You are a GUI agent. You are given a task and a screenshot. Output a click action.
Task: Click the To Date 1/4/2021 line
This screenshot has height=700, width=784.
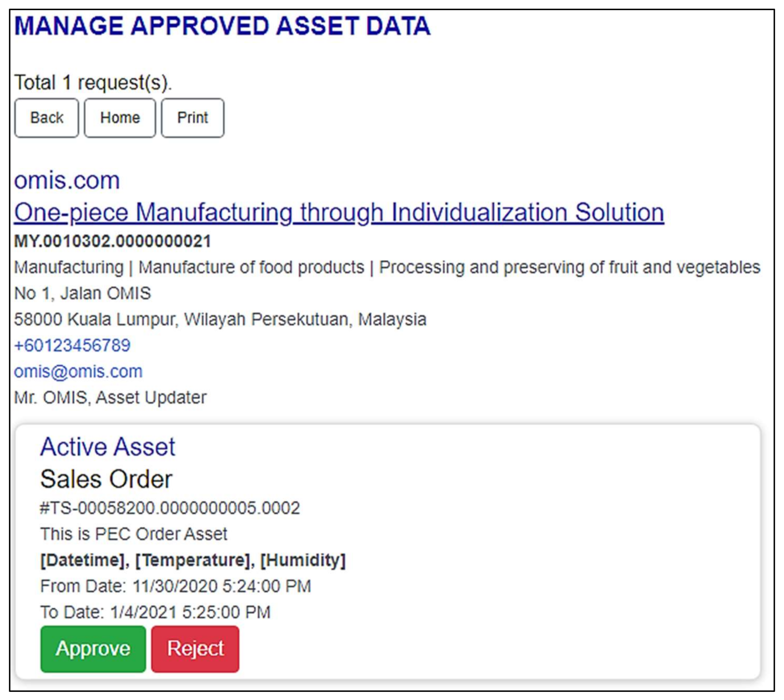point(155,612)
